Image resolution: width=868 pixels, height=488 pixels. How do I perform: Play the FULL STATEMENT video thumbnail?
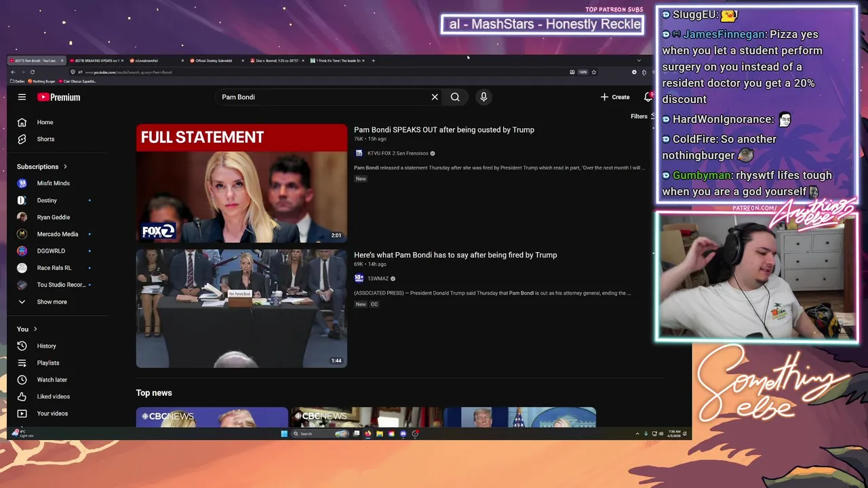click(x=241, y=183)
